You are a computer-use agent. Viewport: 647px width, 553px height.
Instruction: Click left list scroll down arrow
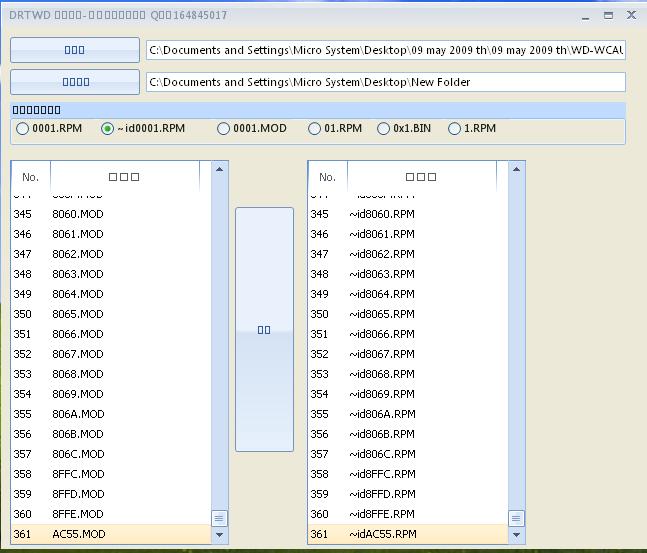pos(220,535)
